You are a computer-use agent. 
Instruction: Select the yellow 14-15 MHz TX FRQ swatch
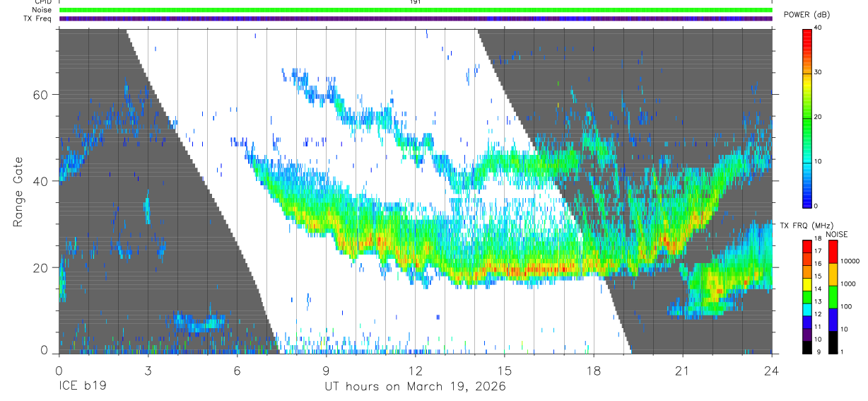[x=807, y=284]
